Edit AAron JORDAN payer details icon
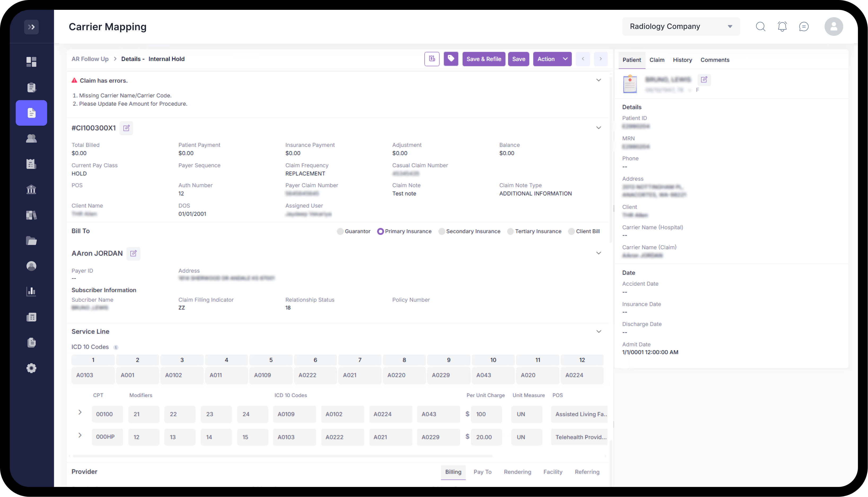This screenshot has width=868, height=497. tap(133, 253)
